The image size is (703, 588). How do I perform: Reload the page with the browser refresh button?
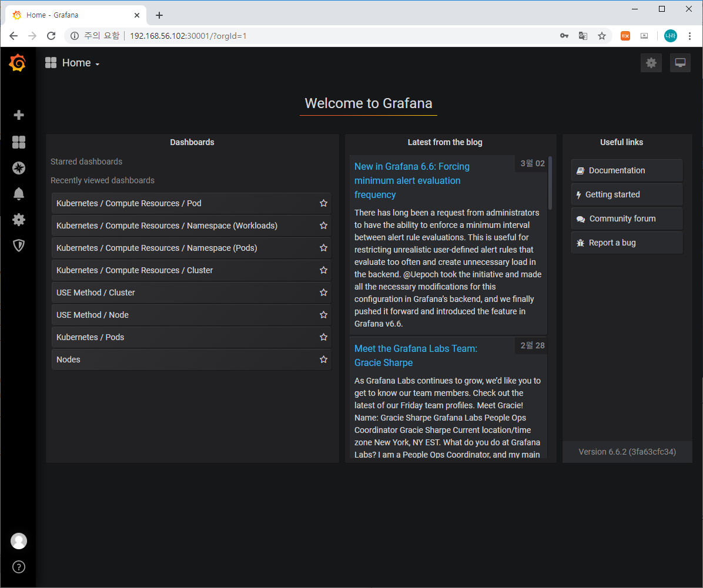click(51, 36)
